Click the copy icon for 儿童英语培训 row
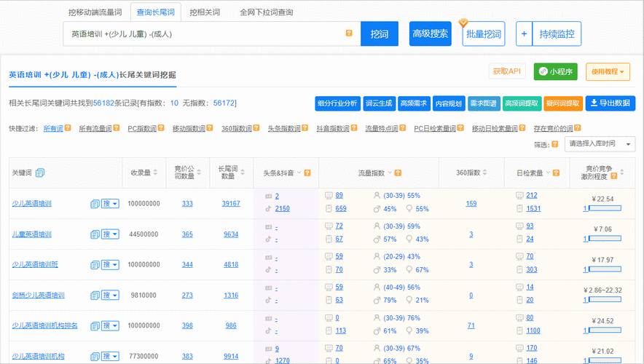The height and width of the screenshot is (364, 644). point(95,234)
